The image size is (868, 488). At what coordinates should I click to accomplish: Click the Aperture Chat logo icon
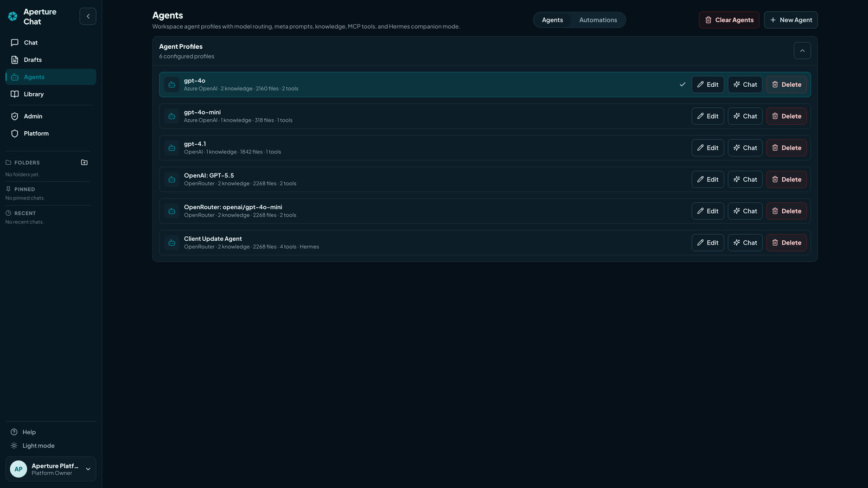click(12, 16)
